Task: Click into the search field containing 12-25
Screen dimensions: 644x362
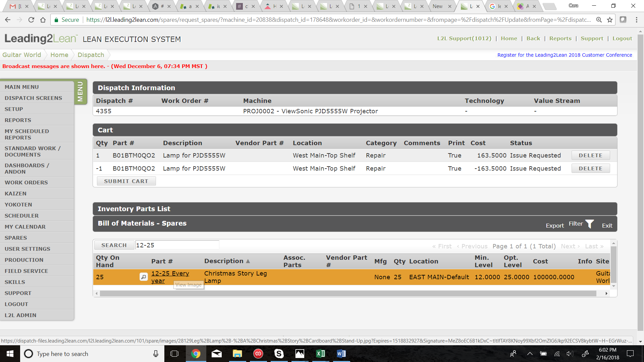Action: 177,245
